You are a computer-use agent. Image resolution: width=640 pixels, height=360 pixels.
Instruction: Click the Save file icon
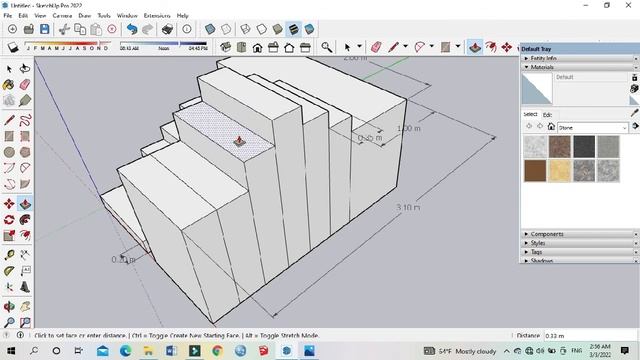[44, 29]
